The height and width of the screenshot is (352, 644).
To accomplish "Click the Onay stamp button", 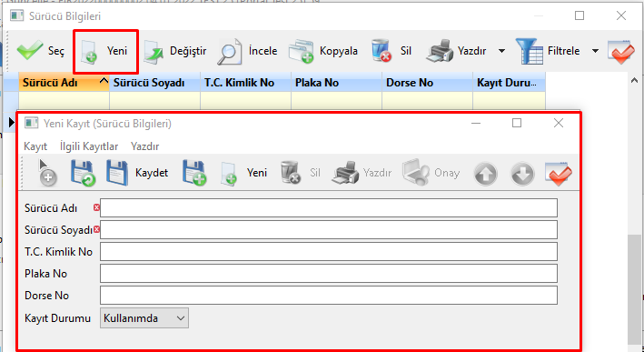I will click(x=431, y=173).
